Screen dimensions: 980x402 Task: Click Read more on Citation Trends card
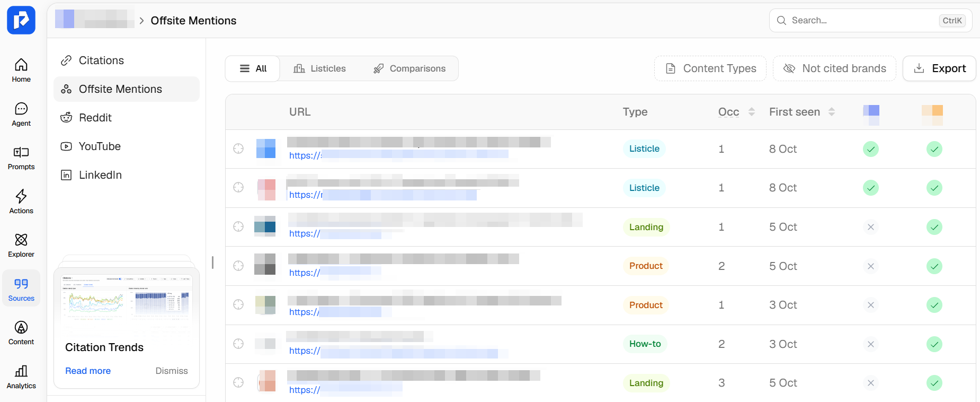tap(88, 371)
